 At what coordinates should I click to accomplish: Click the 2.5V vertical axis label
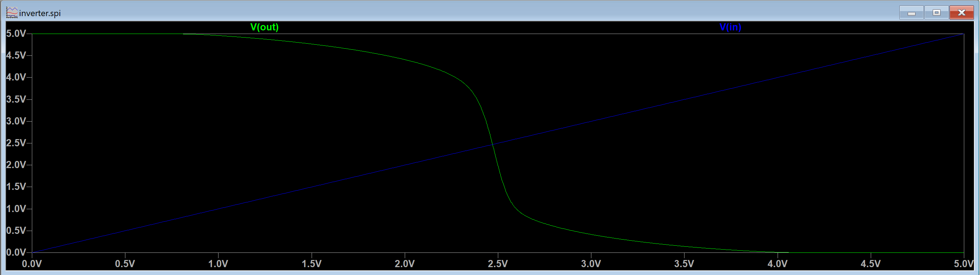pos(16,143)
